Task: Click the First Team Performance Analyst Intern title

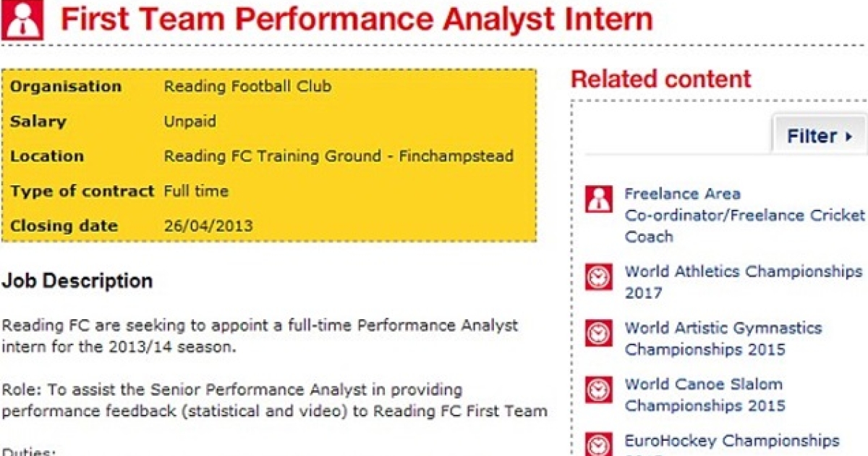Action: pos(357,19)
